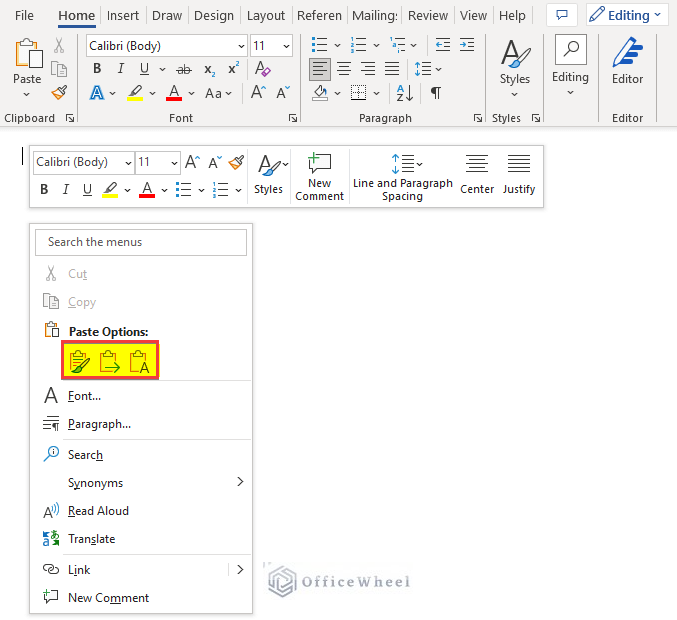Select the Format Painter in ribbon
Screen dimensions: 677x620
pos(59,92)
